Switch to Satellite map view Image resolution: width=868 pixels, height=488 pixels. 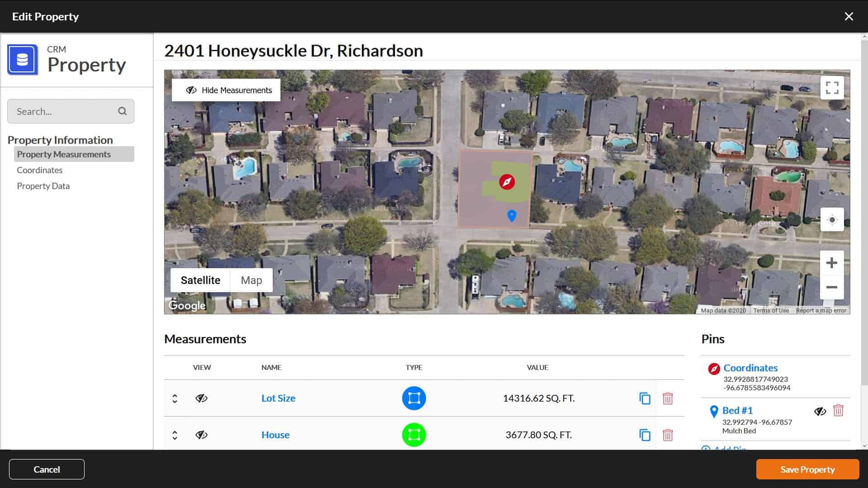[200, 280]
